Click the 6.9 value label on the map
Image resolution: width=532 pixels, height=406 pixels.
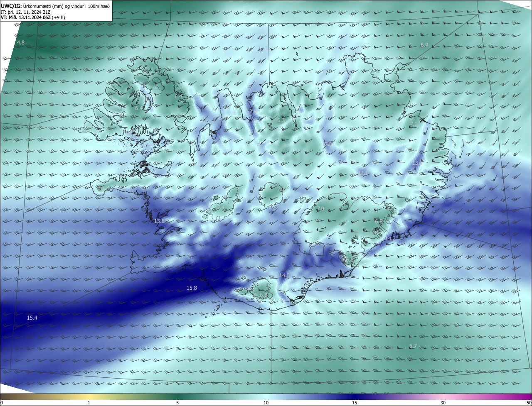(424, 45)
